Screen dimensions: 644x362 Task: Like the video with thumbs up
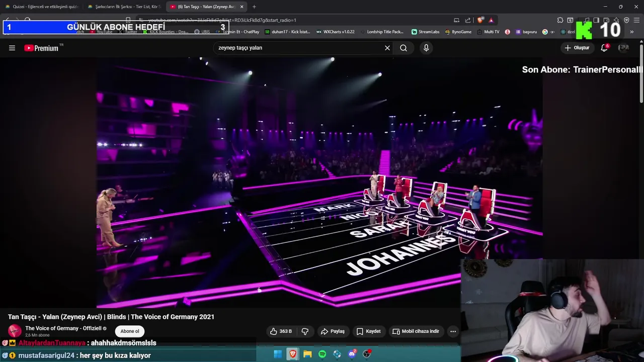(x=281, y=331)
